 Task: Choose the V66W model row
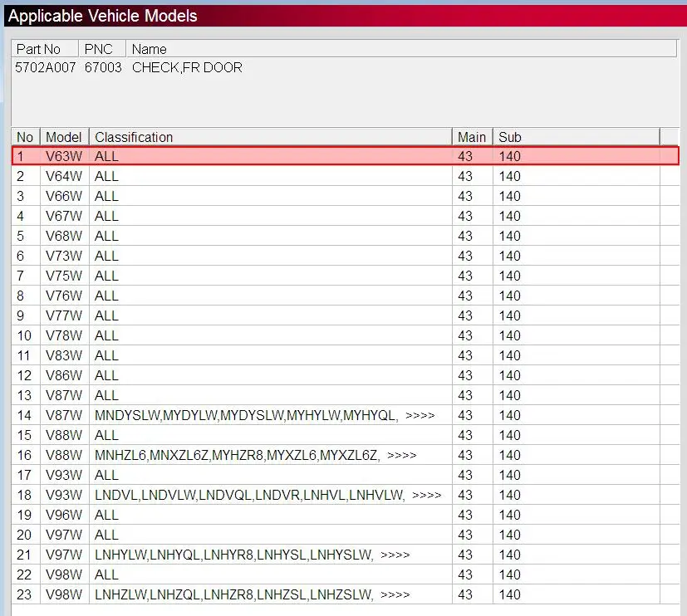(346, 196)
